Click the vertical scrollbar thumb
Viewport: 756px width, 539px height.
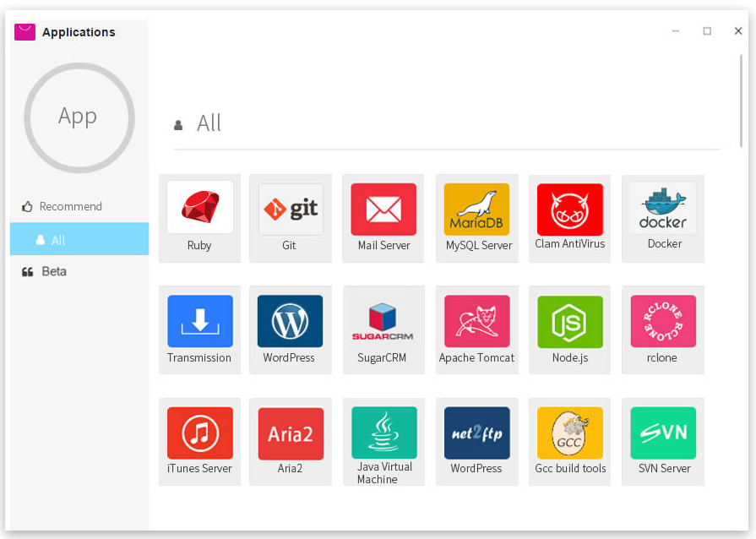(x=741, y=101)
